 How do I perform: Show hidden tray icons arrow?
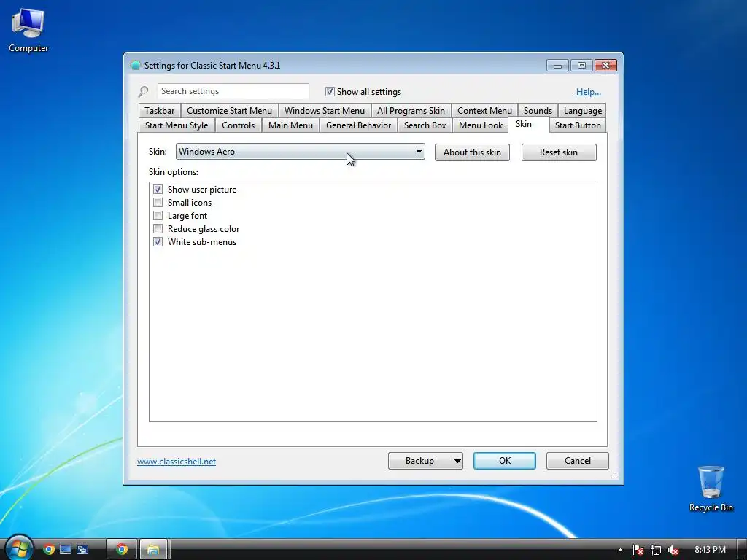[x=620, y=550]
